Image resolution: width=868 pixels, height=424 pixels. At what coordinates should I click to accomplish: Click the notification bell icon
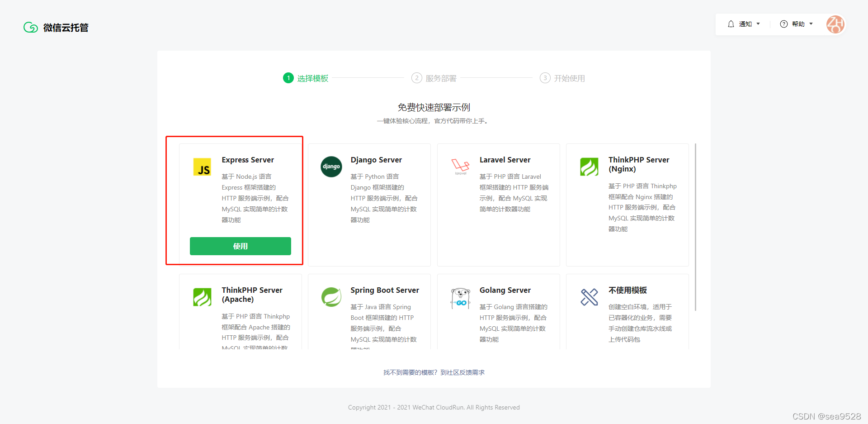click(x=731, y=24)
